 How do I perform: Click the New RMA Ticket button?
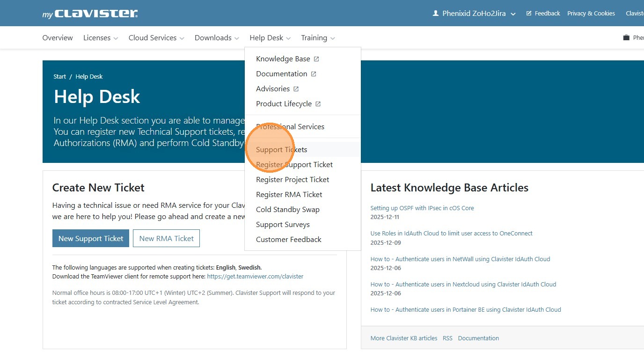point(166,238)
